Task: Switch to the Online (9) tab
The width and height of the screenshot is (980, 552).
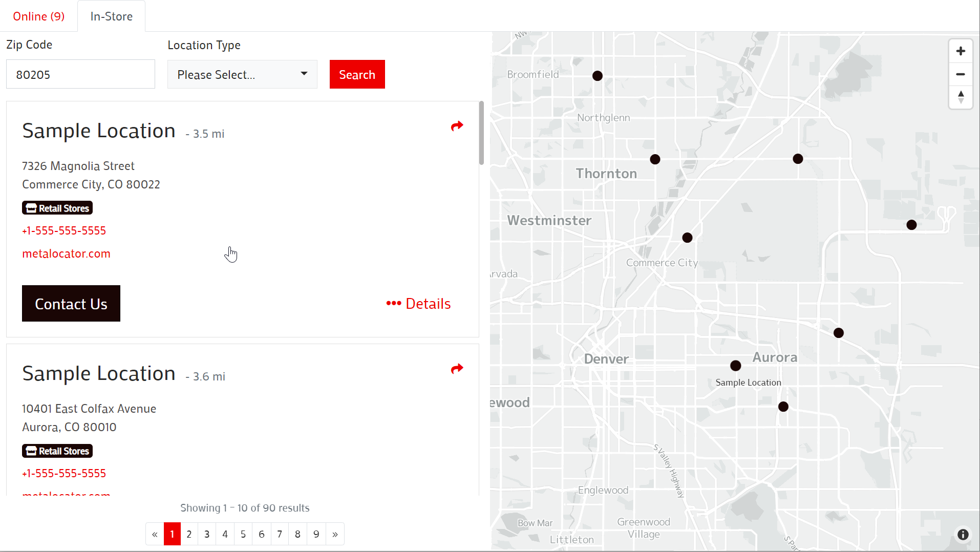Action: (x=38, y=16)
